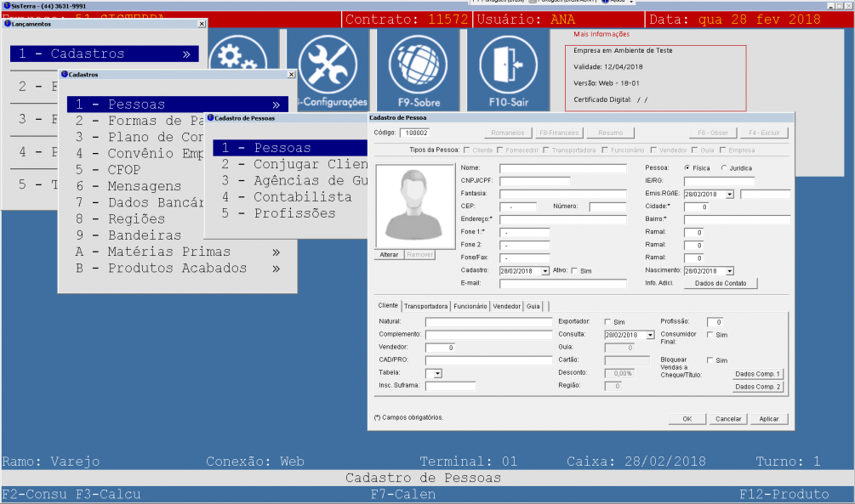Select menu item 6 - Mensagens
This screenshot has height=504, width=855.
tap(144, 186)
